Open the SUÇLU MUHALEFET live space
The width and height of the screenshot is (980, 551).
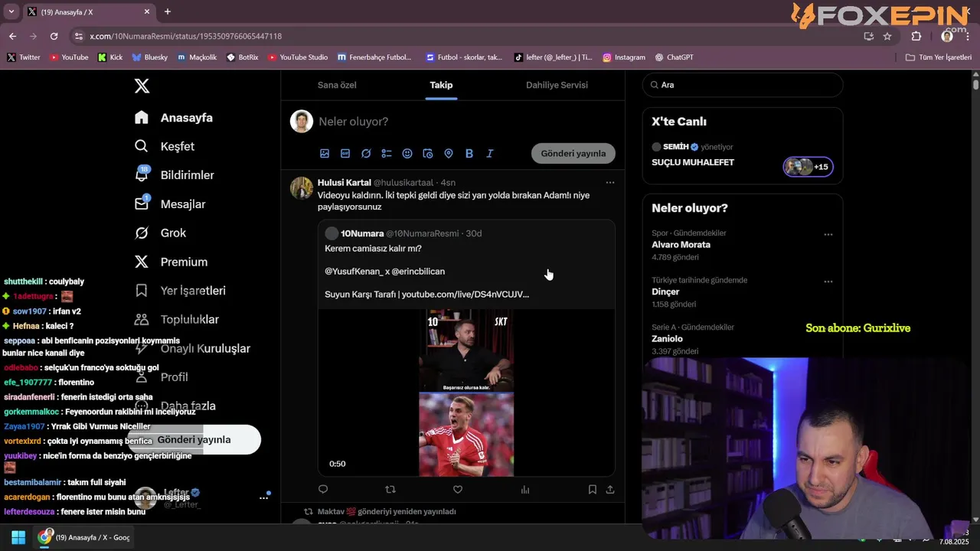pyautogui.click(x=693, y=162)
